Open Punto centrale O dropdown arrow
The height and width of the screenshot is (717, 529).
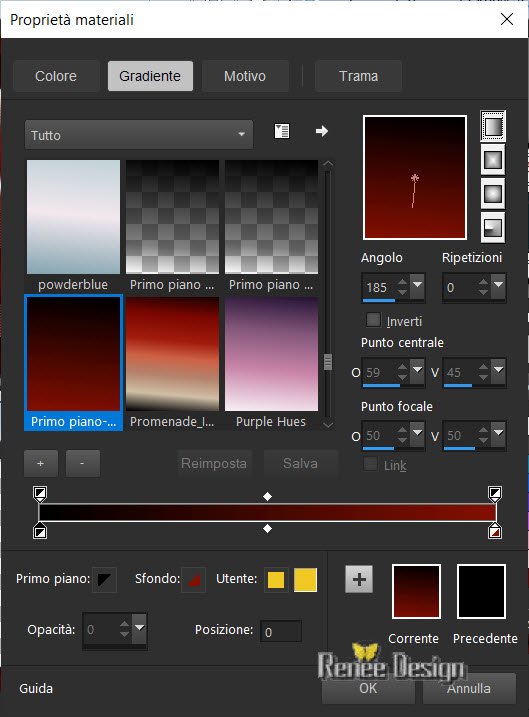417,371
